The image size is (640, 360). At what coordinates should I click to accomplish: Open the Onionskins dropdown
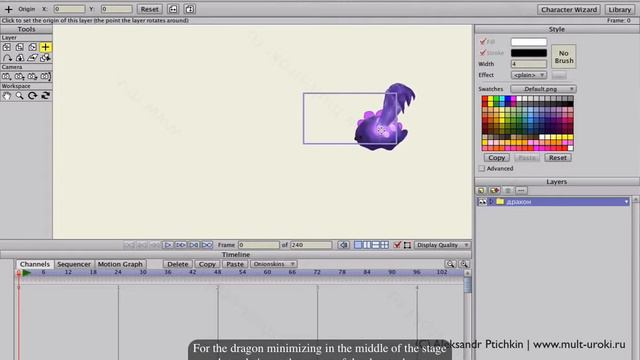coord(273,264)
